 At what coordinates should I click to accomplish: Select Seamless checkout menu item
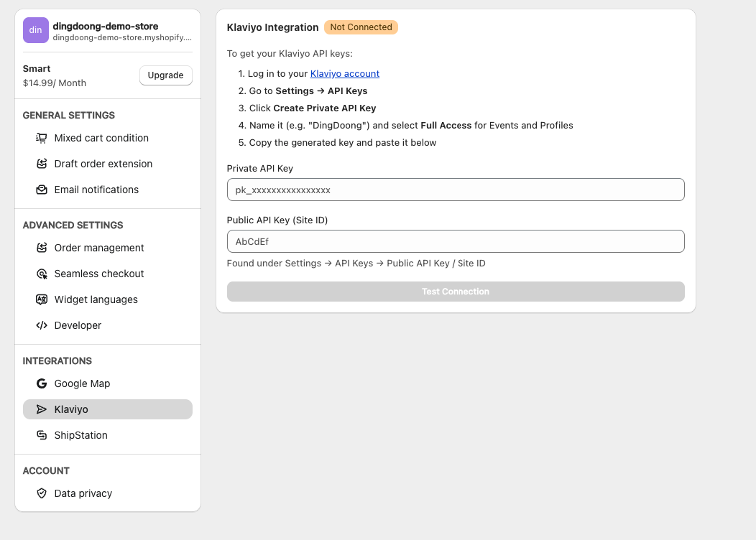(108, 274)
